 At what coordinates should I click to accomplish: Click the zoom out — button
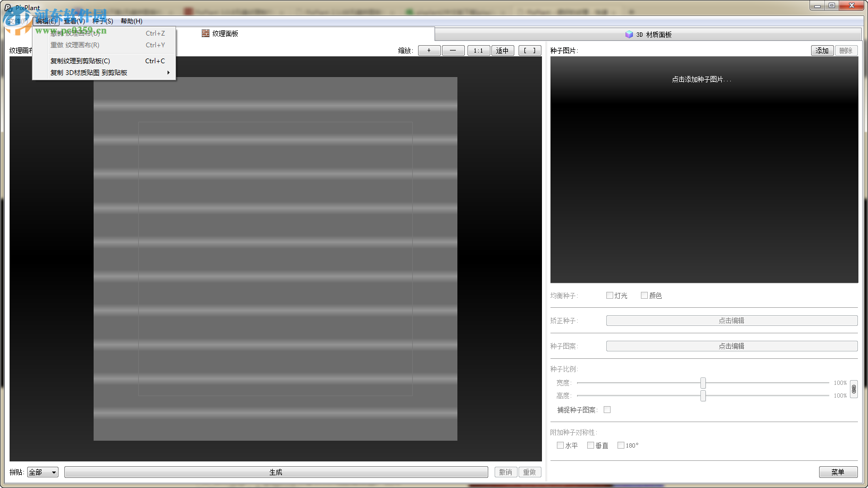pos(453,51)
